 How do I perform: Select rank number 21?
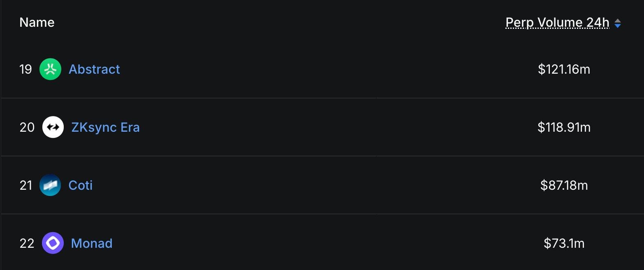pos(25,185)
